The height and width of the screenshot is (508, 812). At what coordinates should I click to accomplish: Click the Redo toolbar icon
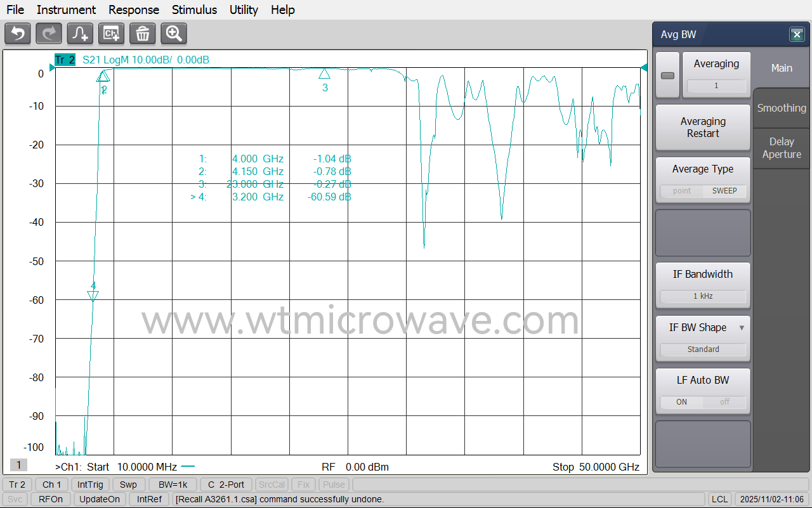tap(48, 34)
